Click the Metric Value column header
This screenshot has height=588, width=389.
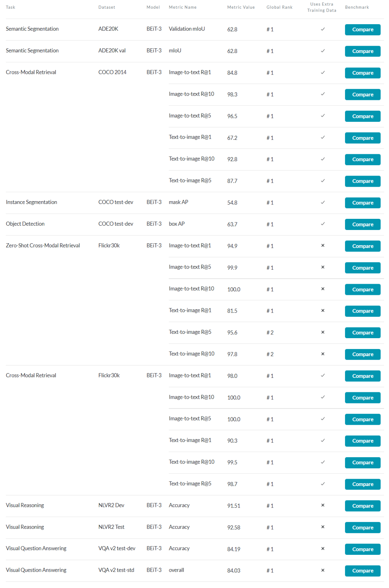[x=241, y=7]
